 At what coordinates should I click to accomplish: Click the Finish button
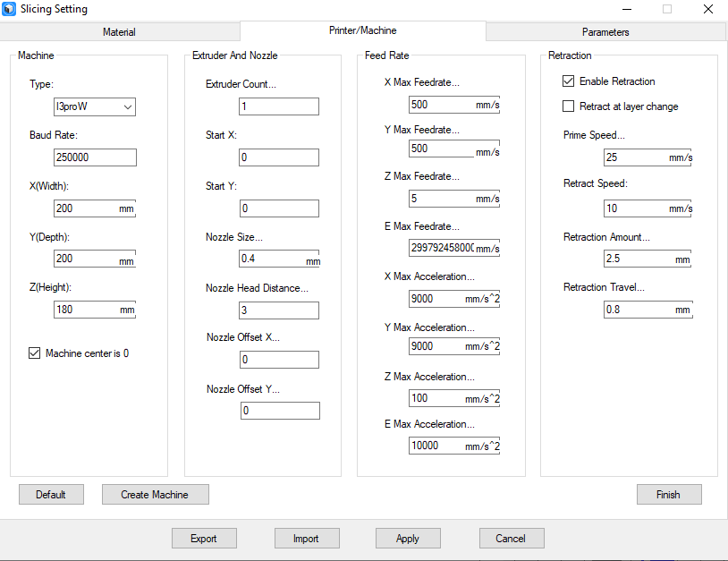tap(668, 495)
